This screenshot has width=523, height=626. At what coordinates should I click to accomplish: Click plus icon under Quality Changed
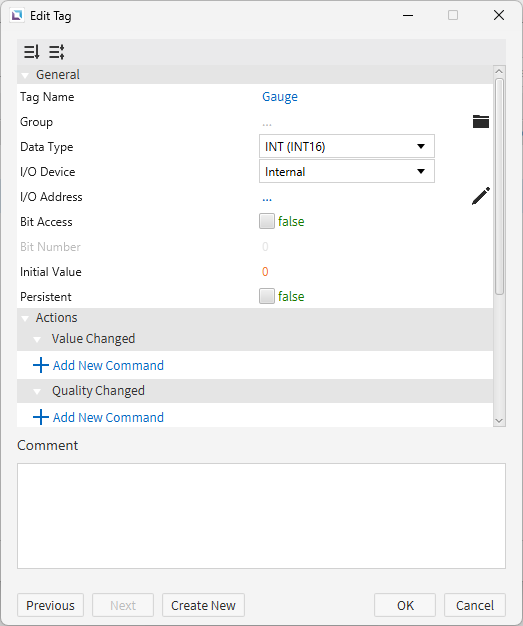pos(41,417)
